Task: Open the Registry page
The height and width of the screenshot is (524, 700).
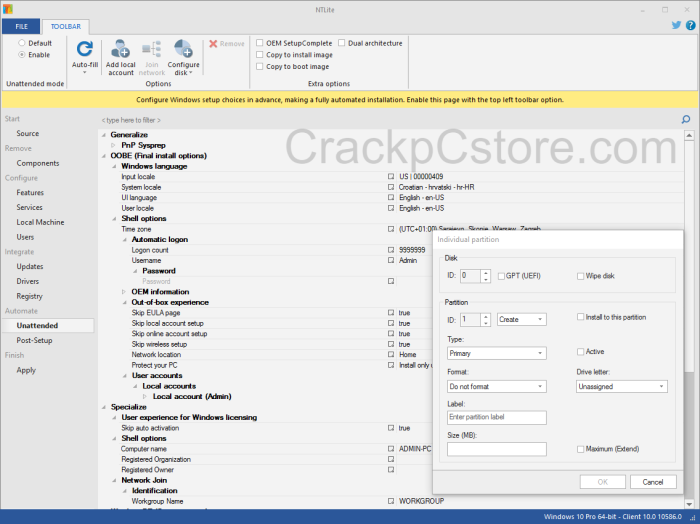Action: (29, 296)
